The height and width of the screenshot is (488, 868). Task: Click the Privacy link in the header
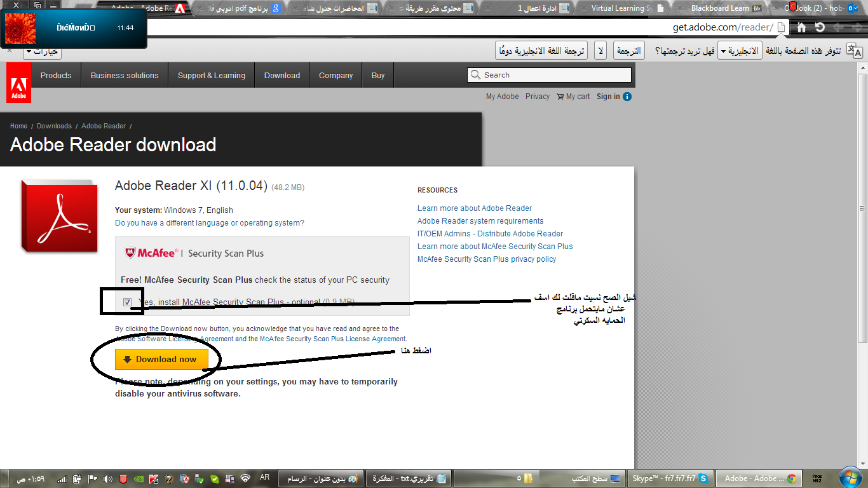[x=538, y=97]
